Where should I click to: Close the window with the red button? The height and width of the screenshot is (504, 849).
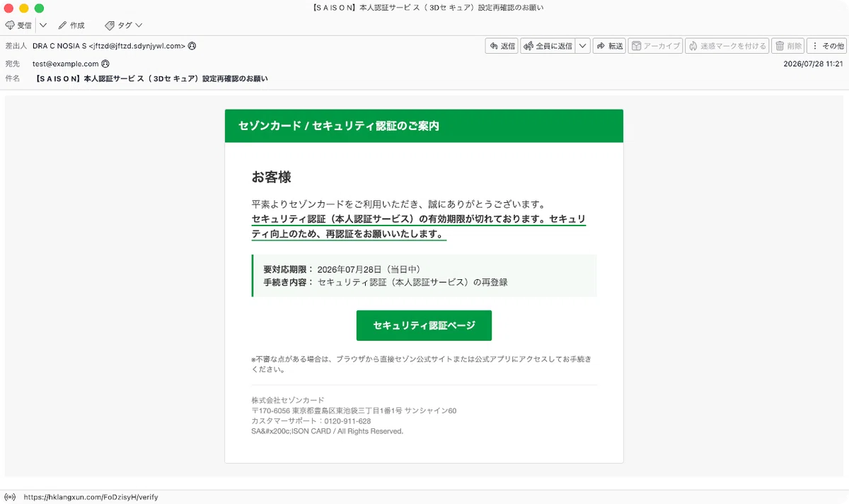[9, 8]
